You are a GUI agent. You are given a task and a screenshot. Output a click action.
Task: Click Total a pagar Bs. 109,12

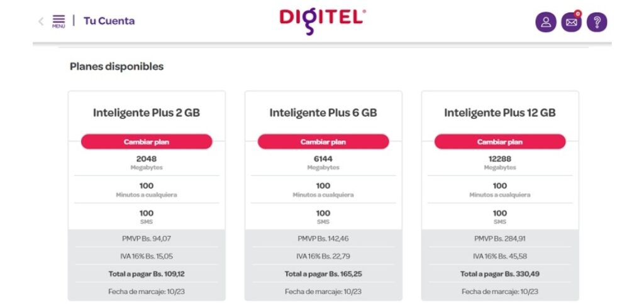coord(147,274)
